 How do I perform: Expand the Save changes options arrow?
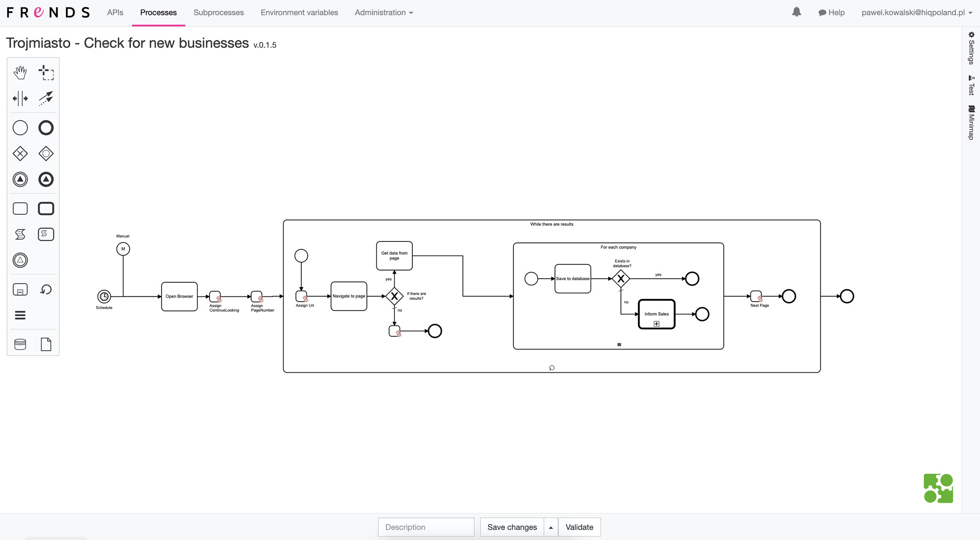551,527
